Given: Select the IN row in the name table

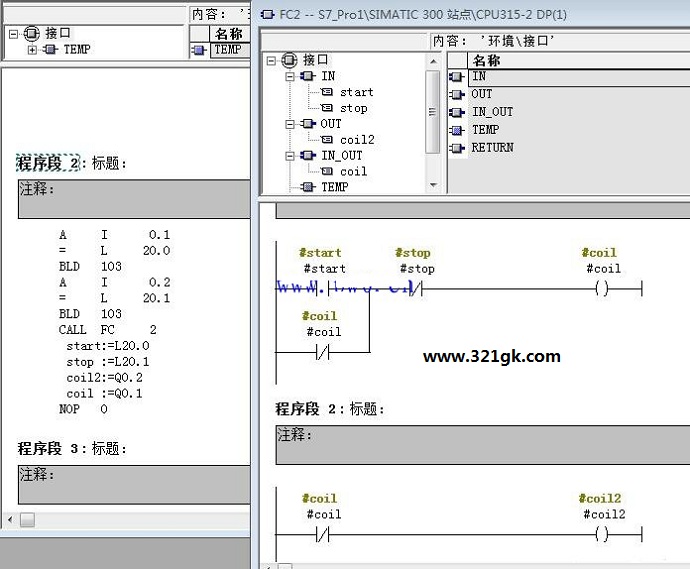Looking at the screenshot, I should pos(579,77).
